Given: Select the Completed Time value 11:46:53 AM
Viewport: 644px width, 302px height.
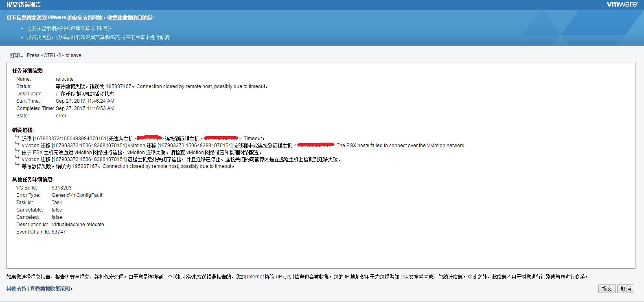Looking at the screenshot, I should pyautogui.click(x=85, y=108).
